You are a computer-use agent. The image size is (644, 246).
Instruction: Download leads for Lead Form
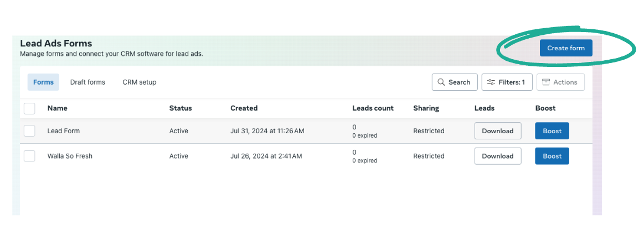pyautogui.click(x=497, y=131)
